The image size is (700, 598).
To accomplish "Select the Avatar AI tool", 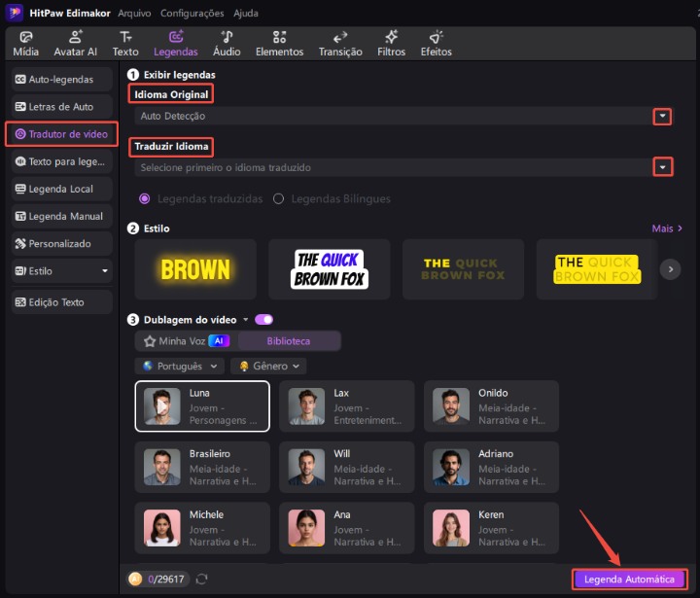I will coord(75,43).
